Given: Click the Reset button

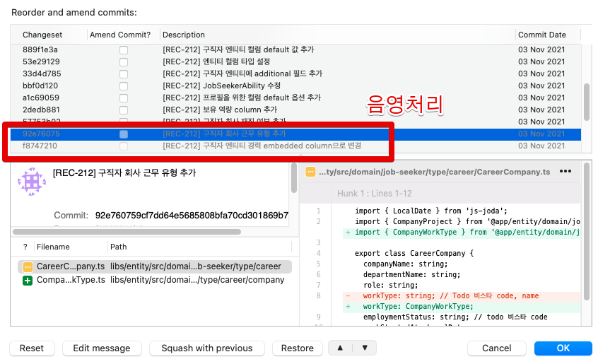Looking at the screenshot, I should 32,348.
